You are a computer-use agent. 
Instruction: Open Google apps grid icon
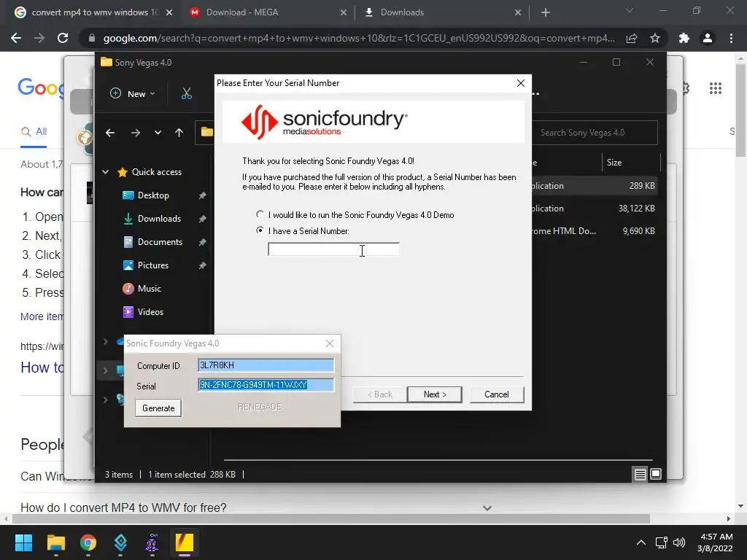point(715,88)
